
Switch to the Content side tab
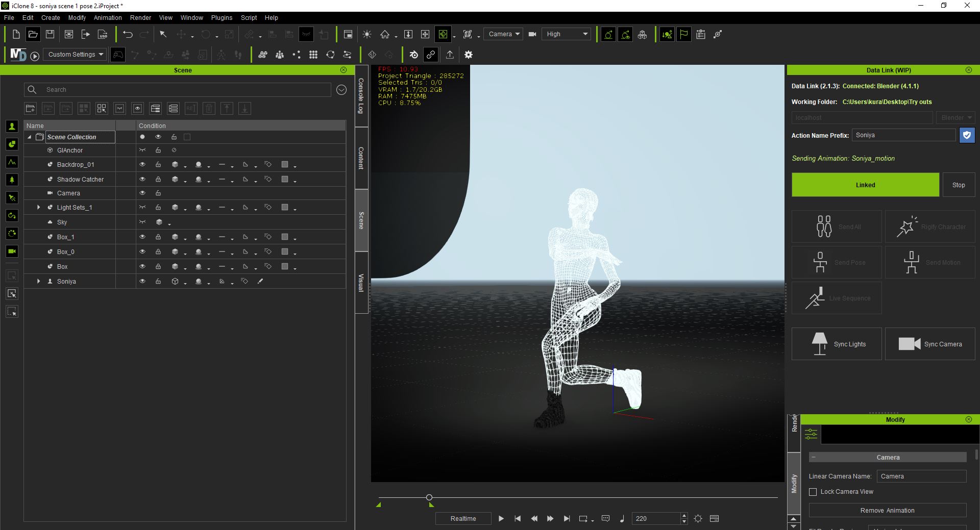(361, 158)
